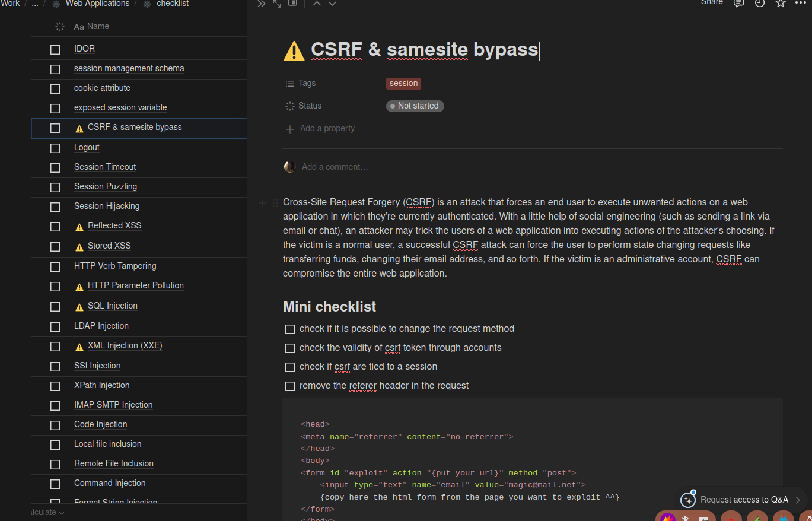The height and width of the screenshot is (521, 812).
Task: Open the page comments icon in top bar
Action: point(738,3)
